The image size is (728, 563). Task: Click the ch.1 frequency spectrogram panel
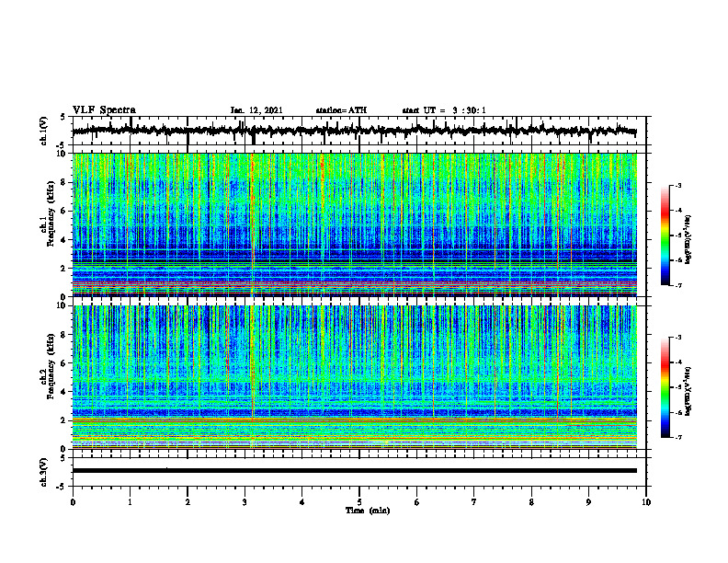click(355, 224)
